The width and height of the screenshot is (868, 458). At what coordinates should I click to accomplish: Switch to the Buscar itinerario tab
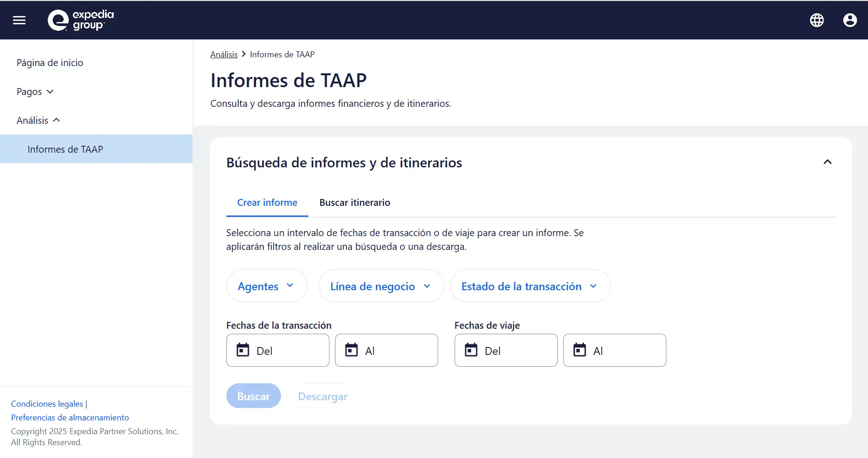point(355,203)
